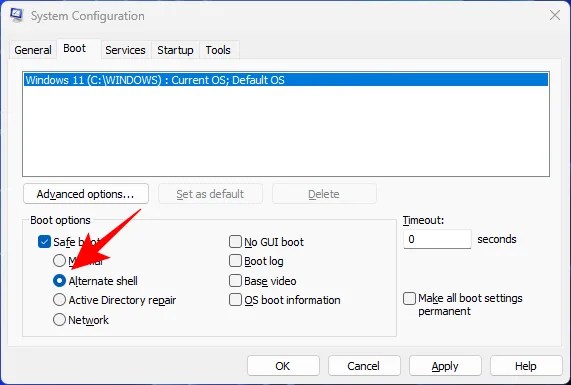Open Advanced options dialog
The image size is (571, 385).
(x=86, y=194)
